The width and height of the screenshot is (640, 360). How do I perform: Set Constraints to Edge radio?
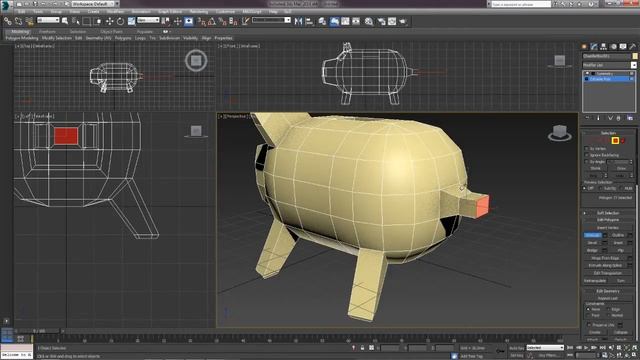point(609,309)
